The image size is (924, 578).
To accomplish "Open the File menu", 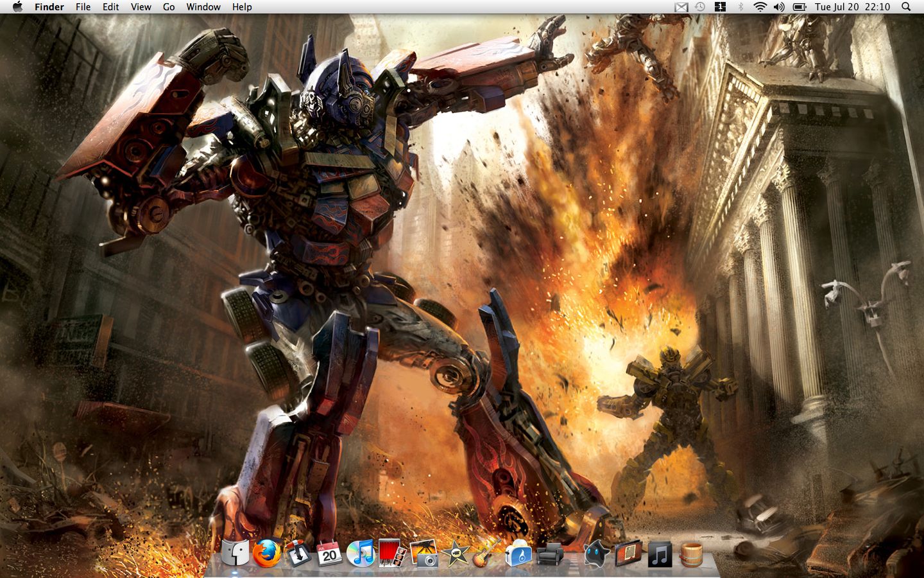I will [83, 7].
